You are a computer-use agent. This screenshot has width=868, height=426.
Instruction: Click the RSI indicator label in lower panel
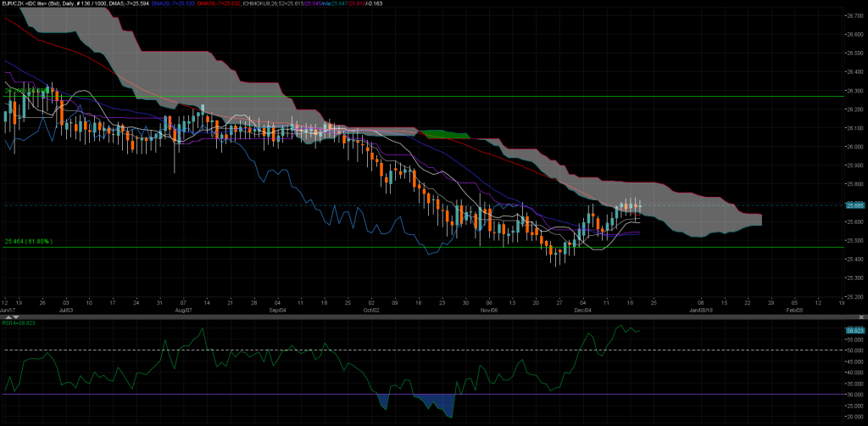tap(17, 322)
